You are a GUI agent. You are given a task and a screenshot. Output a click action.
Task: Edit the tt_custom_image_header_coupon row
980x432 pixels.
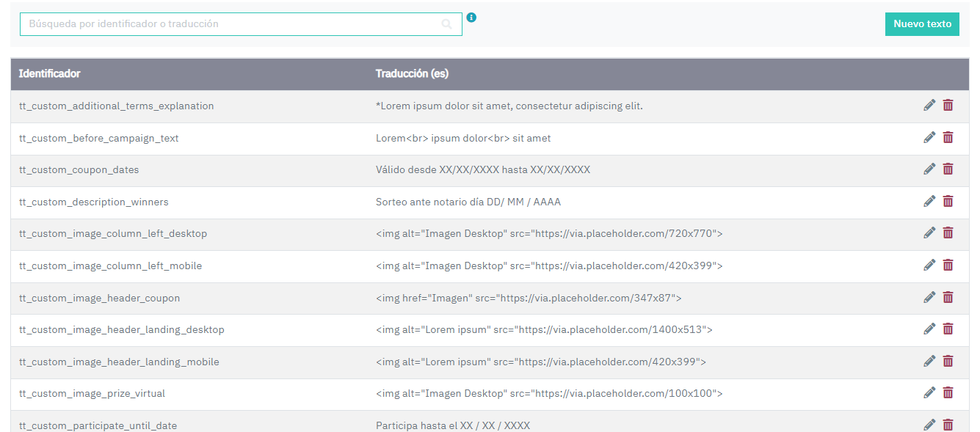click(x=929, y=298)
